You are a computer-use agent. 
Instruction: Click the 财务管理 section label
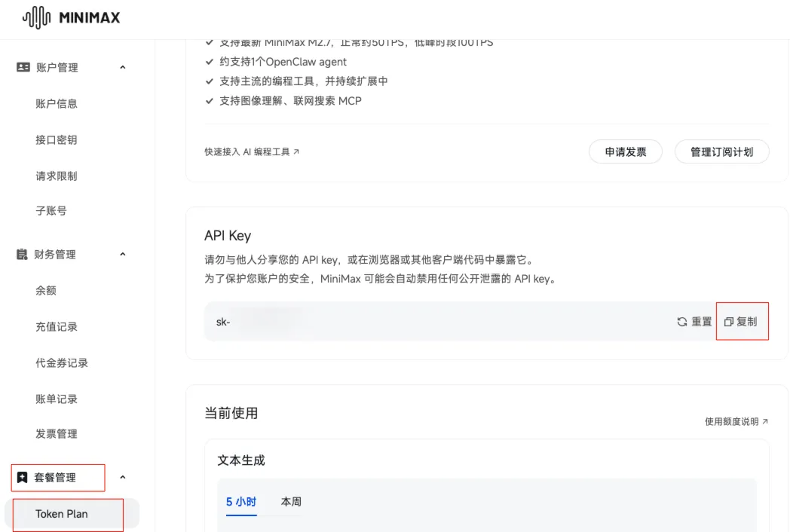(55, 255)
